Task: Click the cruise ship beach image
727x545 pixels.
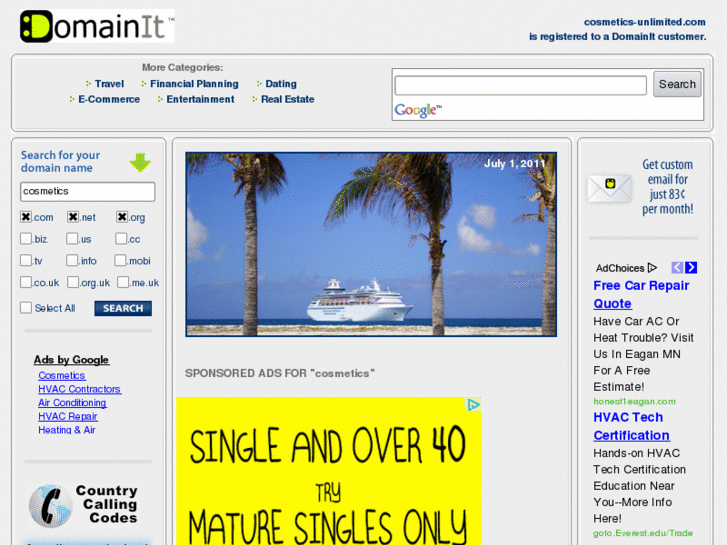Action: point(371,244)
